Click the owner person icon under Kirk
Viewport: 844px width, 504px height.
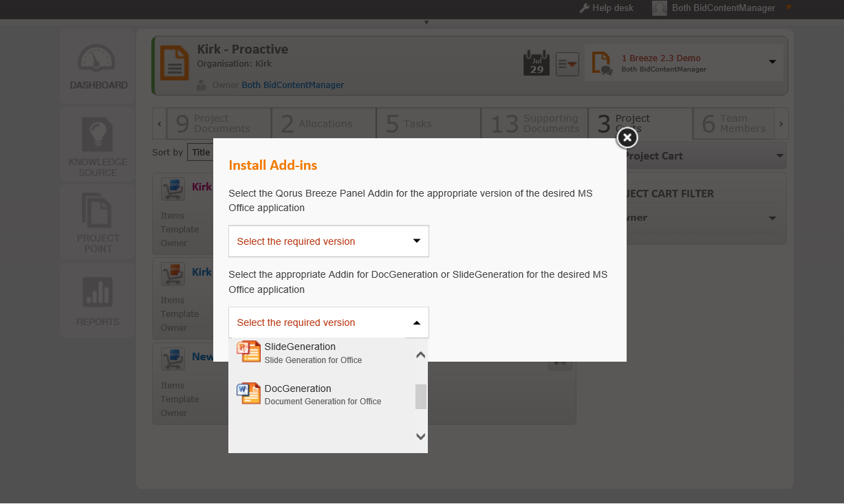coord(202,85)
